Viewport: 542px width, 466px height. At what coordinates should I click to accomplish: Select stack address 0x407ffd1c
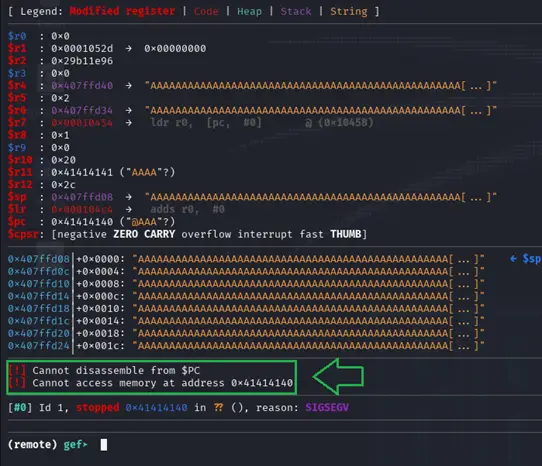[x=38, y=321]
